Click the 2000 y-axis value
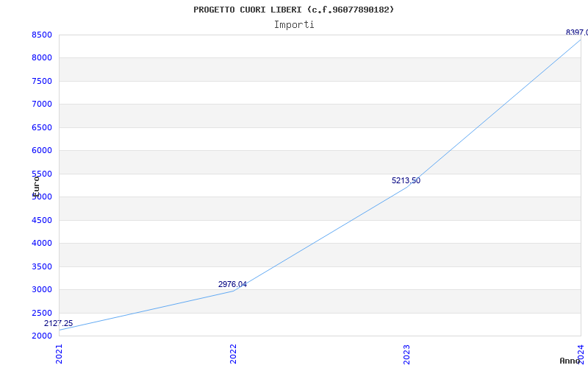This screenshot has width=588, height=368. (41, 336)
